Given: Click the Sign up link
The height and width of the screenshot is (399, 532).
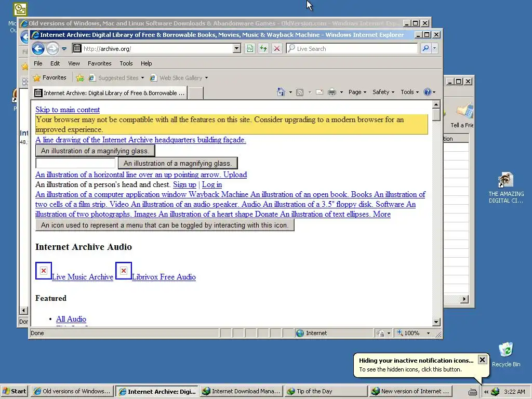Looking at the screenshot, I should pyautogui.click(x=184, y=184).
